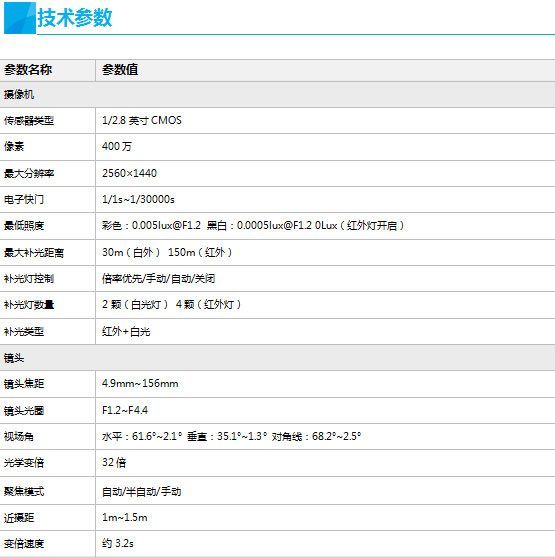Viewport: 555px width, 557px height.
Task: Click the 自动/半自动/手动 focus mode value
Action: [x=142, y=492]
